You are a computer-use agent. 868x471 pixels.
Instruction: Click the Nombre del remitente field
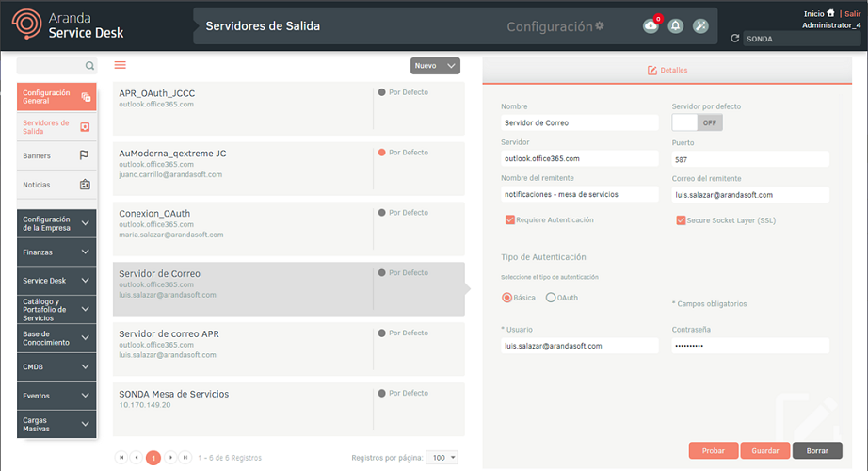[580, 194]
